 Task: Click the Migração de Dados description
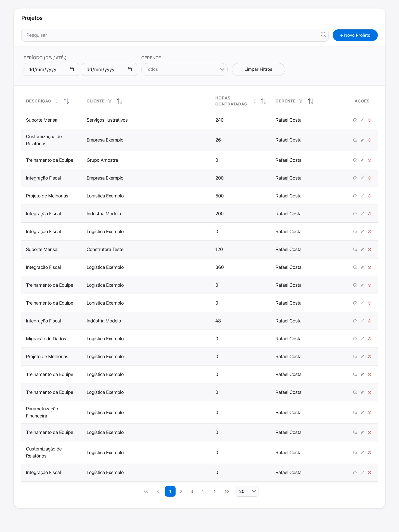[x=46, y=339]
